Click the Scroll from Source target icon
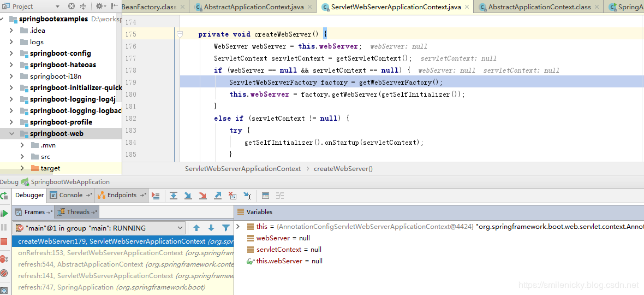 pyautogui.click(x=71, y=7)
